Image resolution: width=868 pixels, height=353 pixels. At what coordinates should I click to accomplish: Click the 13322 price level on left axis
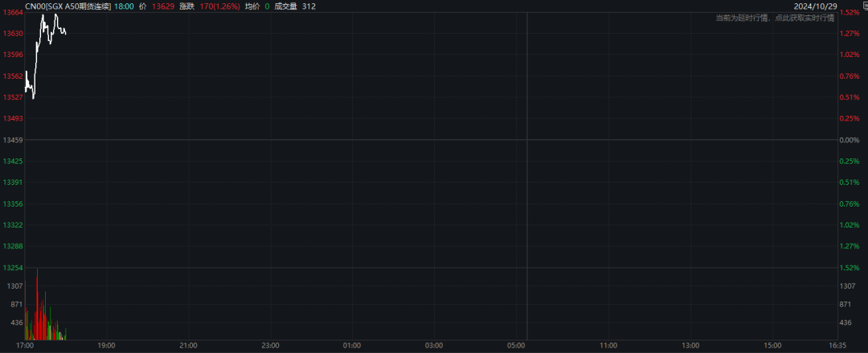click(x=13, y=224)
